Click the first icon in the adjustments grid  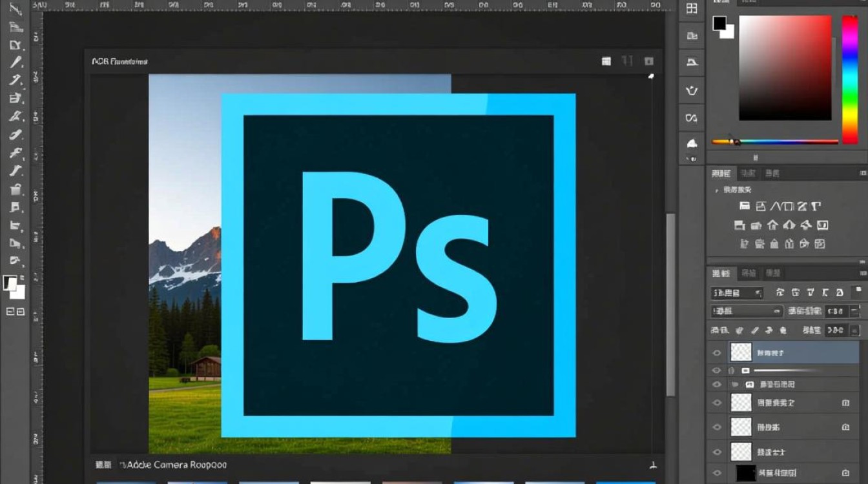tap(745, 207)
